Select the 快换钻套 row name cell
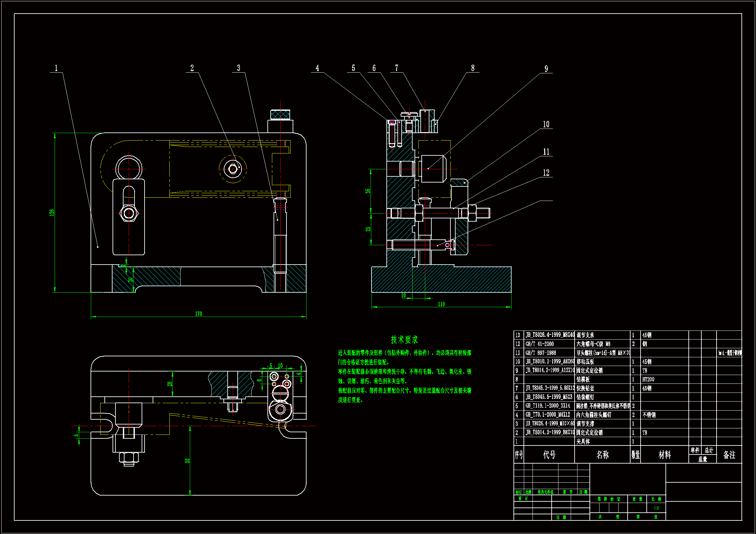Screen dimensions: 756x534 click(x=585, y=388)
